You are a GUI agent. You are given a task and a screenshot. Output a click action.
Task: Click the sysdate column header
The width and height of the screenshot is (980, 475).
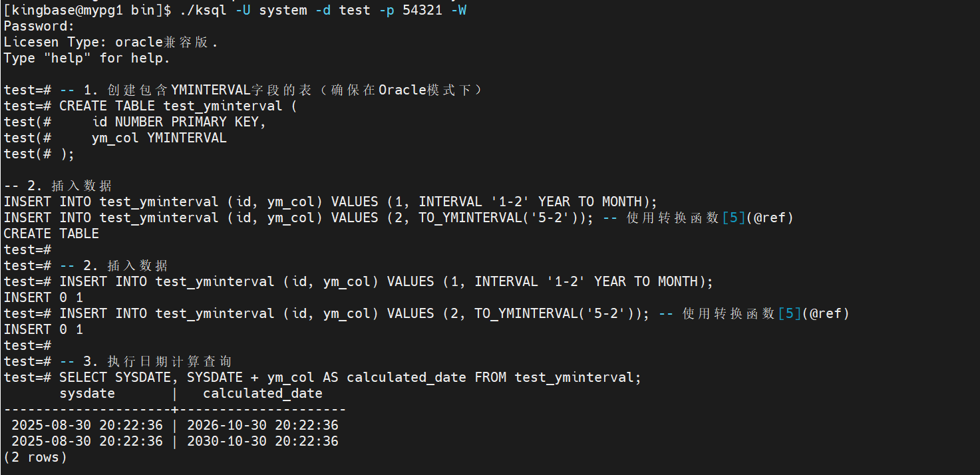pyautogui.click(x=87, y=393)
